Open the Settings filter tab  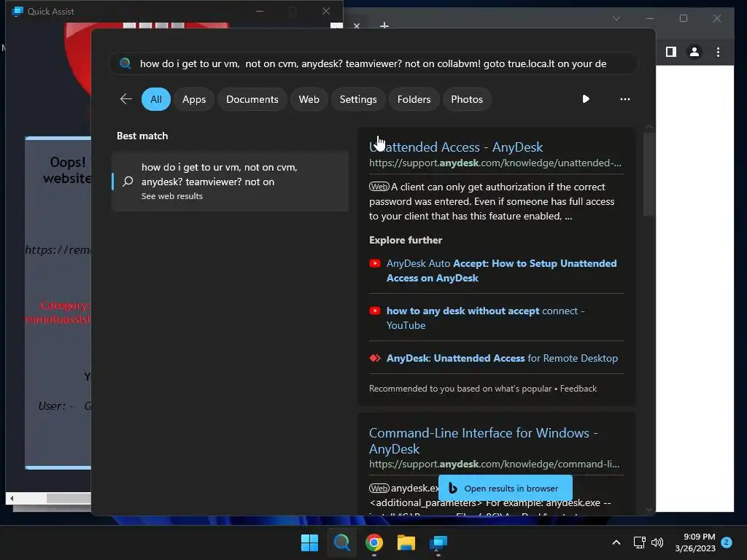[x=358, y=99]
